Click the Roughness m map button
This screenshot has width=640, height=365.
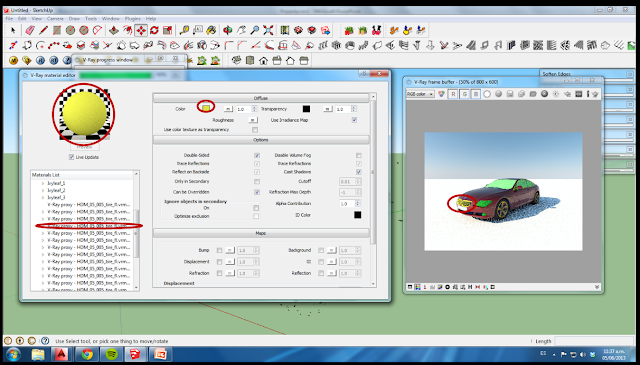(x=253, y=120)
